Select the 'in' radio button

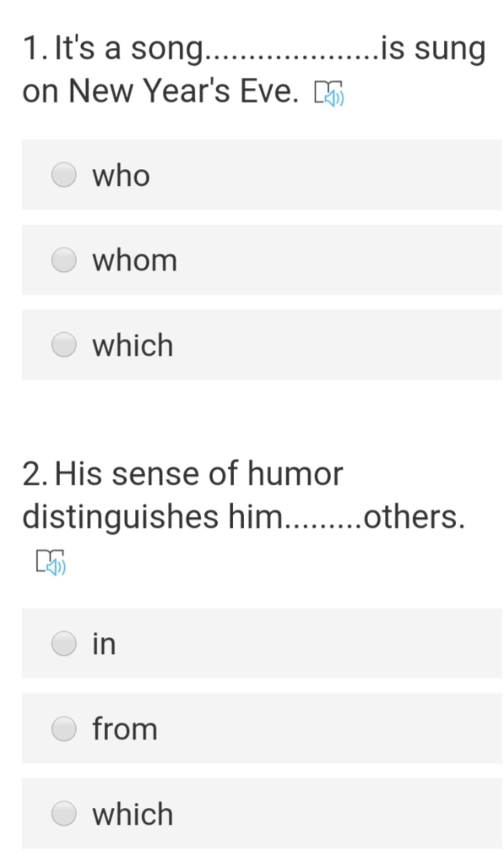[x=64, y=643]
